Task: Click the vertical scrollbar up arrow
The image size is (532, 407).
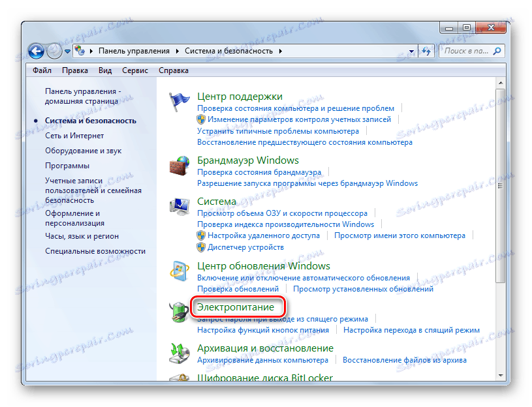Action: tap(501, 83)
